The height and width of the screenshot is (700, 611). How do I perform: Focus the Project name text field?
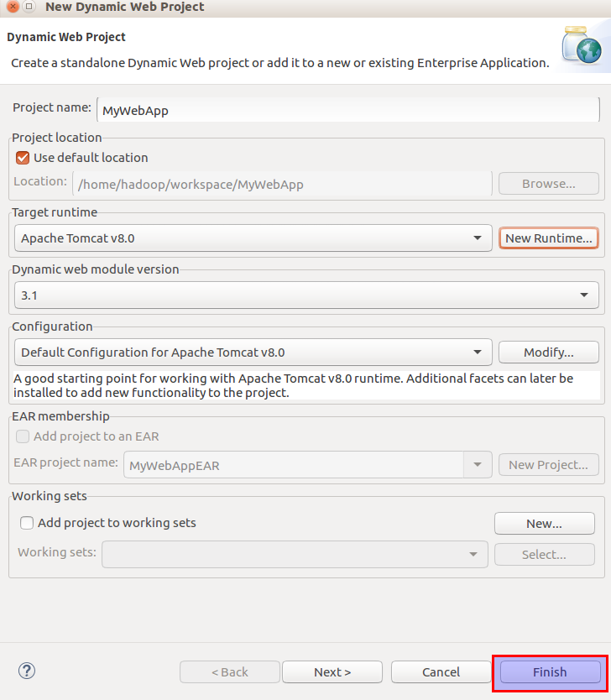346,110
